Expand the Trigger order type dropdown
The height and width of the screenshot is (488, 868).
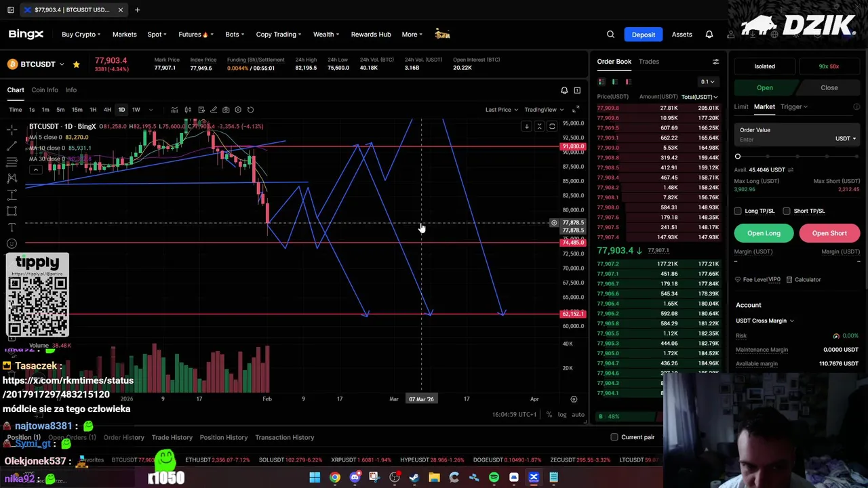point(793,106)
